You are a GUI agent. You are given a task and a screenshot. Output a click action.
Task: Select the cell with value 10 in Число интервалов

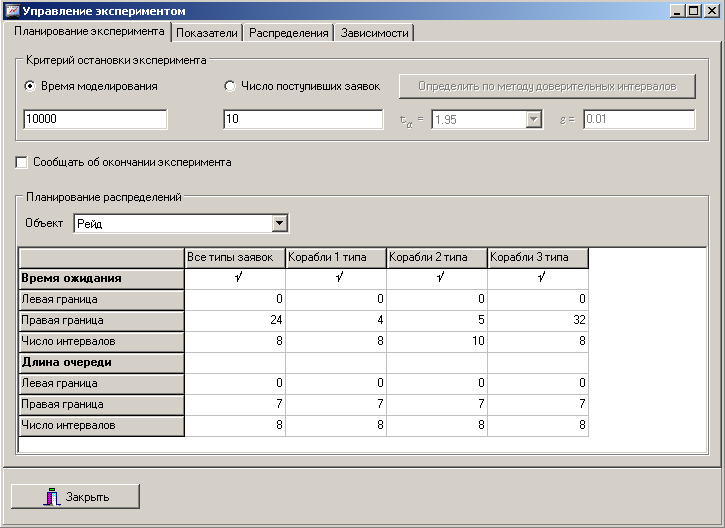point(437,342)
